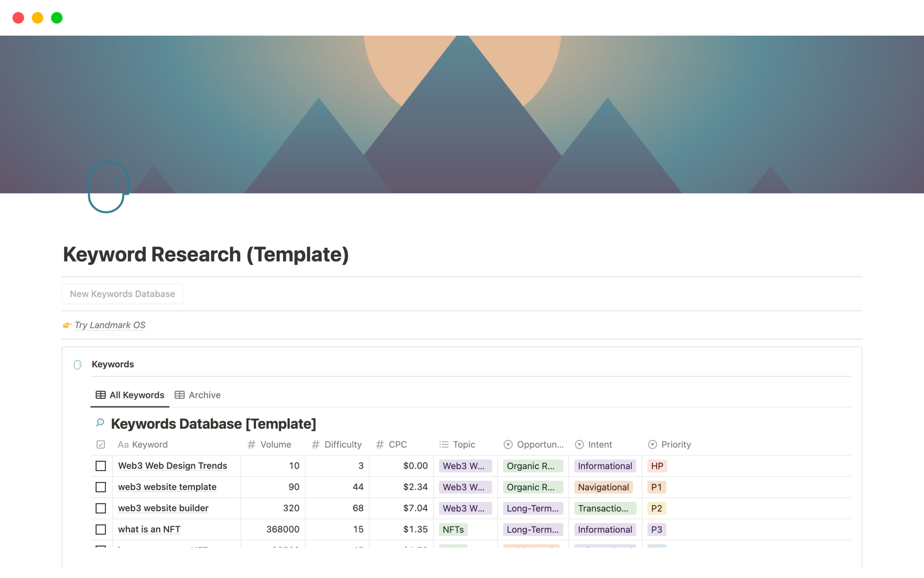This screenshot has height=578, width=924.
Task: Click the page icon next to the Keywords heading
Action: pyautogui.click(x=77, y=364)
